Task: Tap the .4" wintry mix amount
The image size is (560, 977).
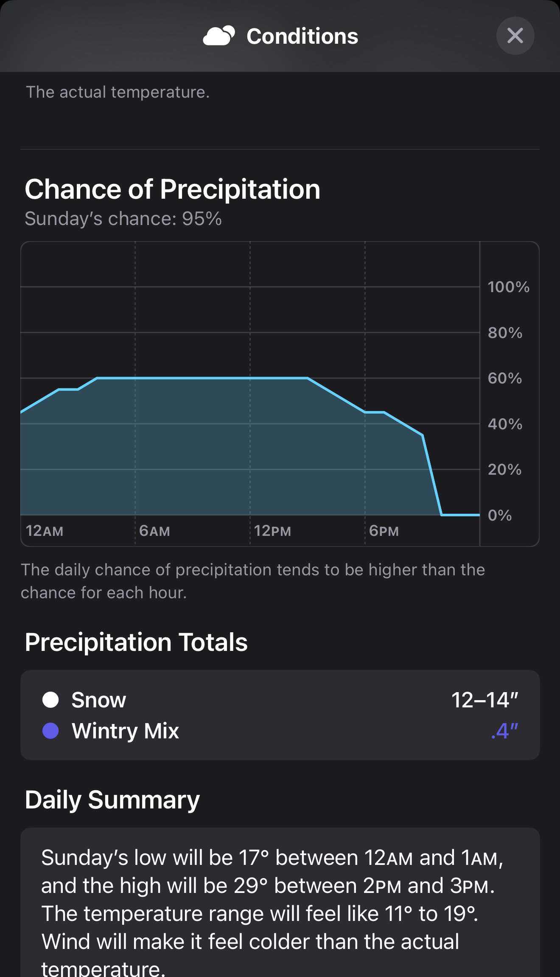Action: tap(505, 731)
